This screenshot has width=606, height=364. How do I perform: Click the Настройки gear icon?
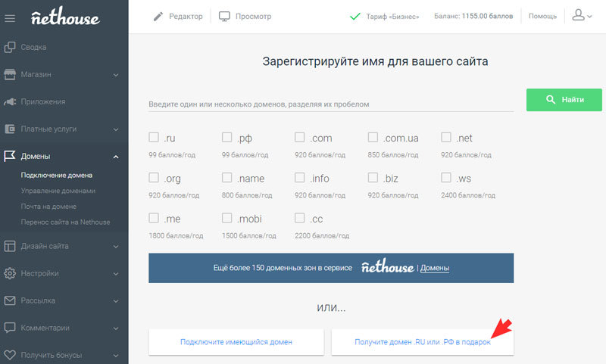coord(10,273)
